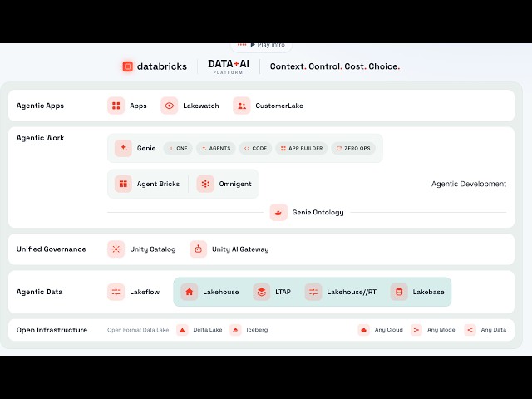
Task: Click the Lakebase label
Action: point(429,292)
